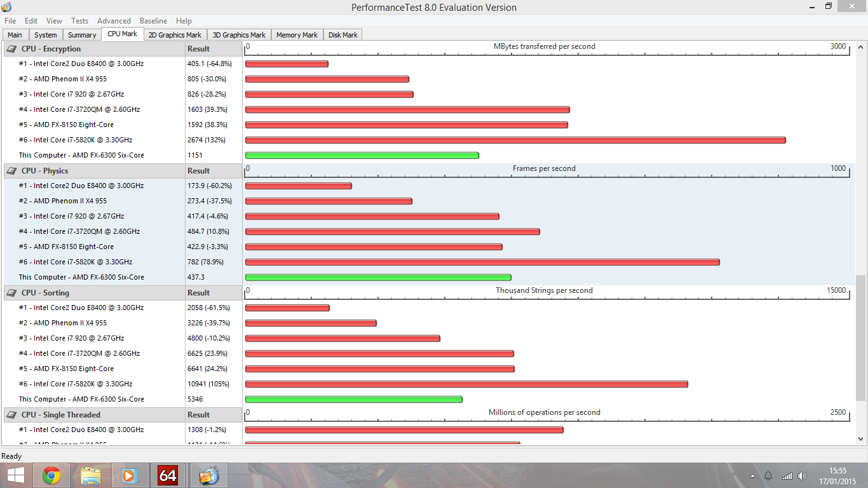The width and height of the screenshot is (868, 488).
Task: Open the Tests menu
Action: coord(80,21)
